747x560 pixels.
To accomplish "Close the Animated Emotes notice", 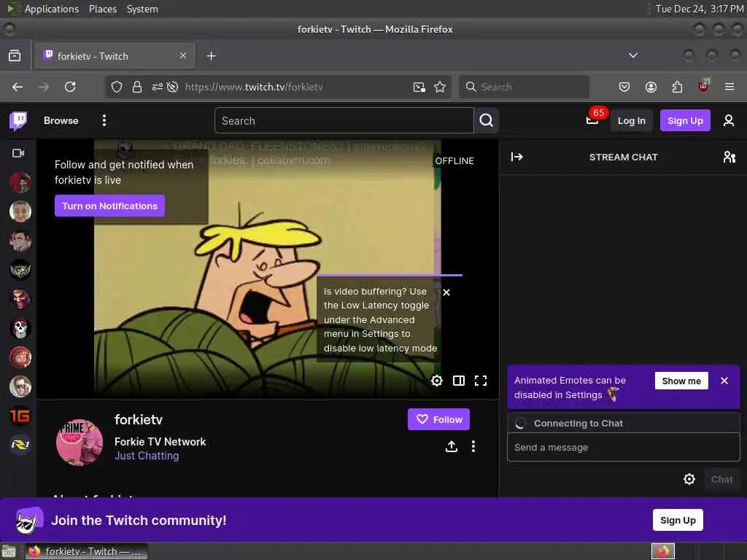I will pyautogui.click(x=724, y=381).
